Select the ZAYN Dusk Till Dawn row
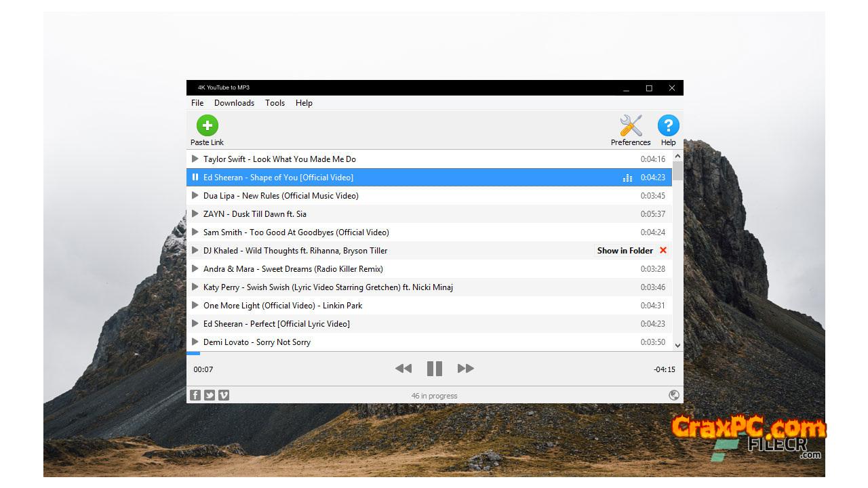The height and width of the screenshot is (488, 868). click(x=407, y=214)
